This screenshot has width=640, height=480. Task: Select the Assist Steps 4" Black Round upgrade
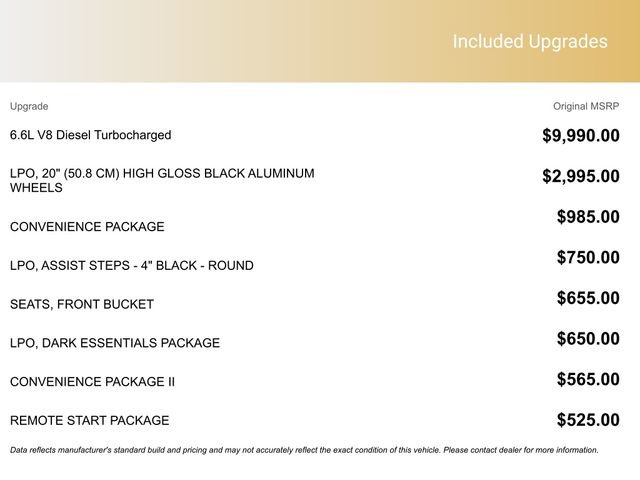point(132,266)
